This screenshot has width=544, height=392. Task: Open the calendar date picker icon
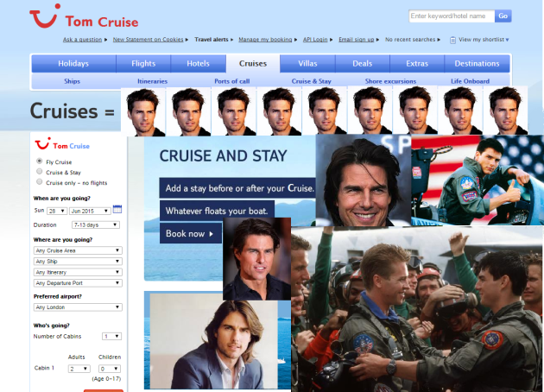pos(117,209)
